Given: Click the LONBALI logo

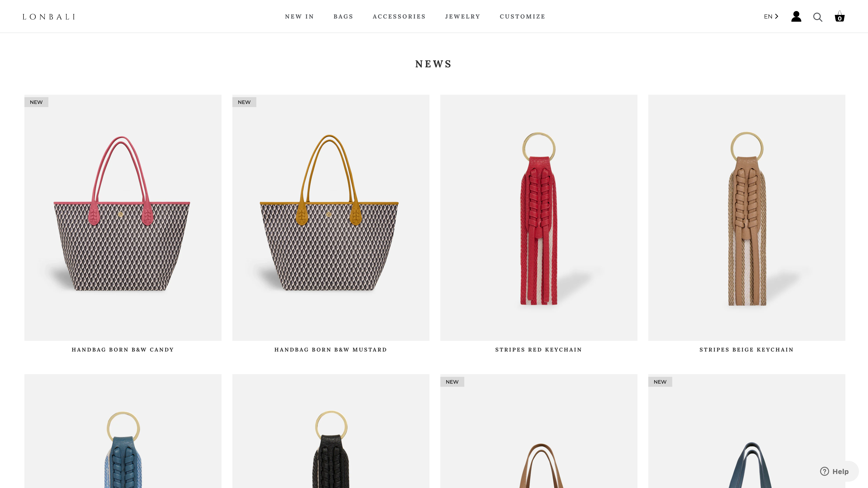Looking at the screenshot, I should coord(49,17).
